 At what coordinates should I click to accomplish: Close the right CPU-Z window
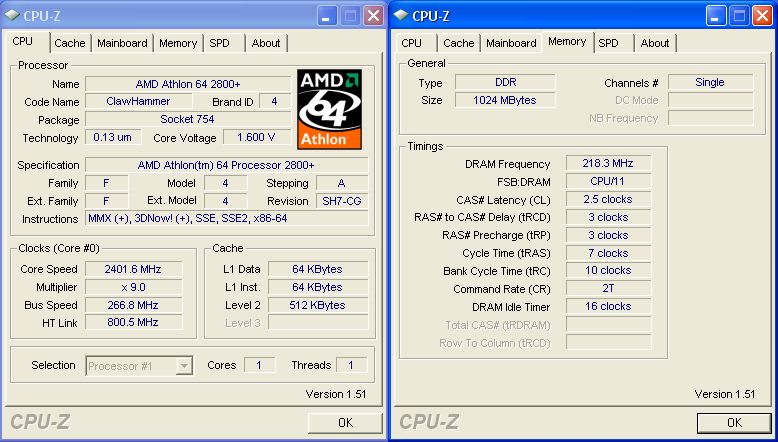(x=762, y=16)
